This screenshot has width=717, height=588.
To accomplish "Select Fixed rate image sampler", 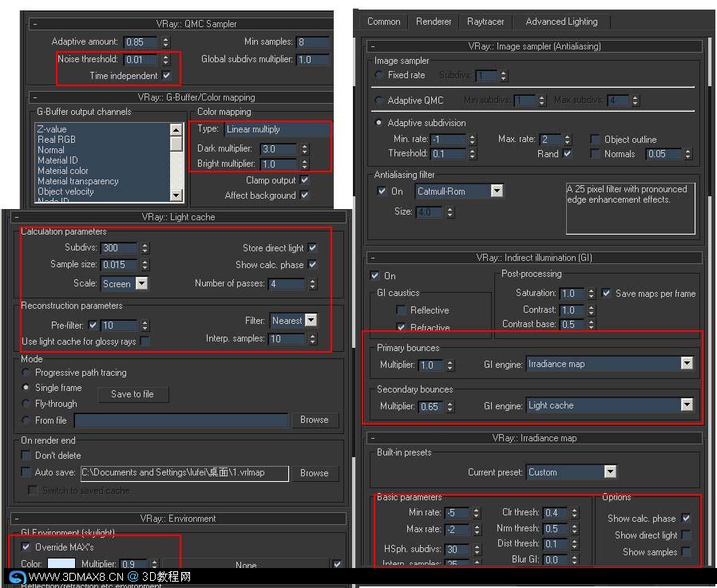I will click(x=378, y=74).
